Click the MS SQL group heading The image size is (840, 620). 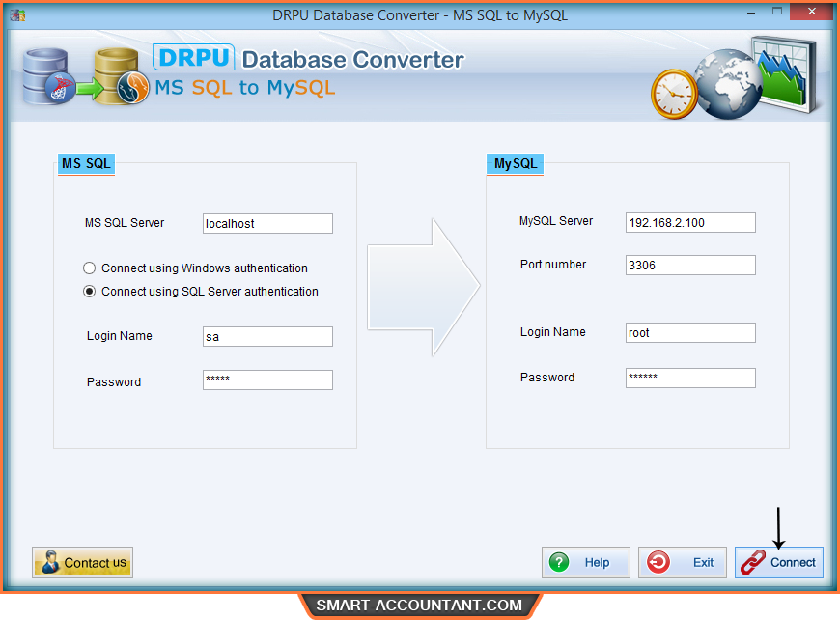pyautogui.click(x=86, y=163)
